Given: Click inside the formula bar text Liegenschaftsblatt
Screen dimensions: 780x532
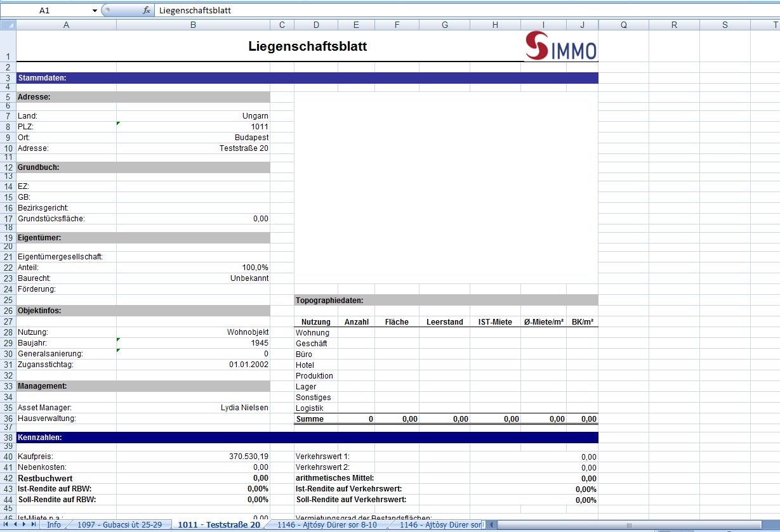Looking at the screenshot, I should (x=195, y=10).
